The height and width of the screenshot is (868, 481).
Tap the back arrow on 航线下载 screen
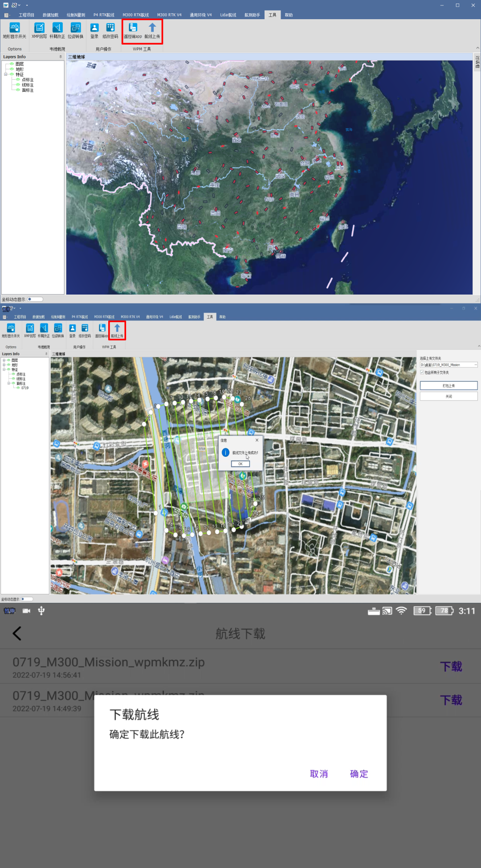(x=17, y=633)
